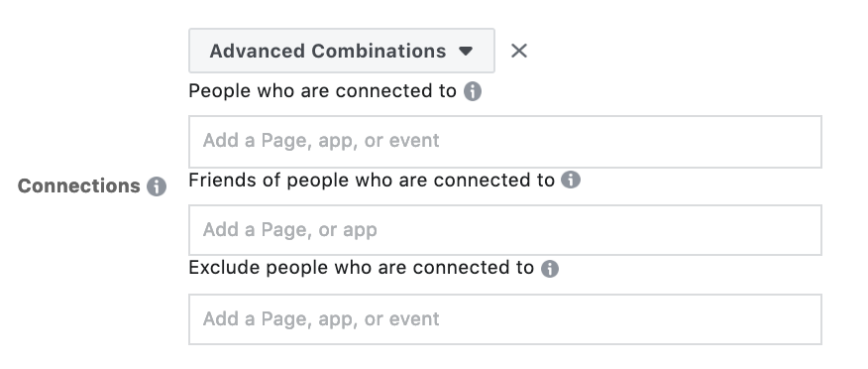868x369 pixels.
Task: Click the first 'Add a Page, app, or event' placeholder
Action: [x=321, y=141]
